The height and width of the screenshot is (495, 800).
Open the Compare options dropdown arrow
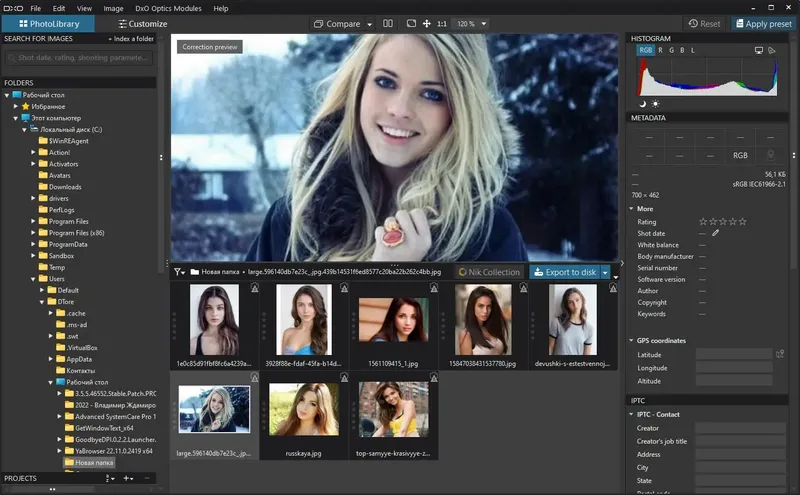(369, 24)
